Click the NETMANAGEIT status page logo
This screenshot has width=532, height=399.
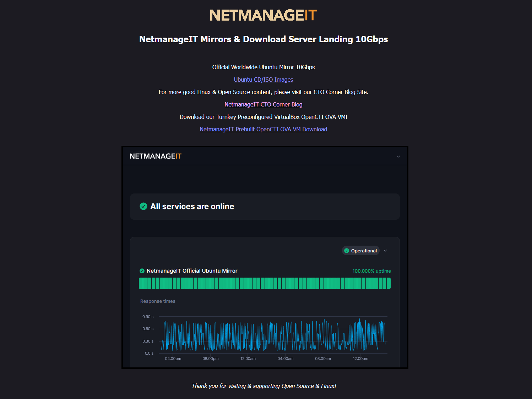point(156,156)
